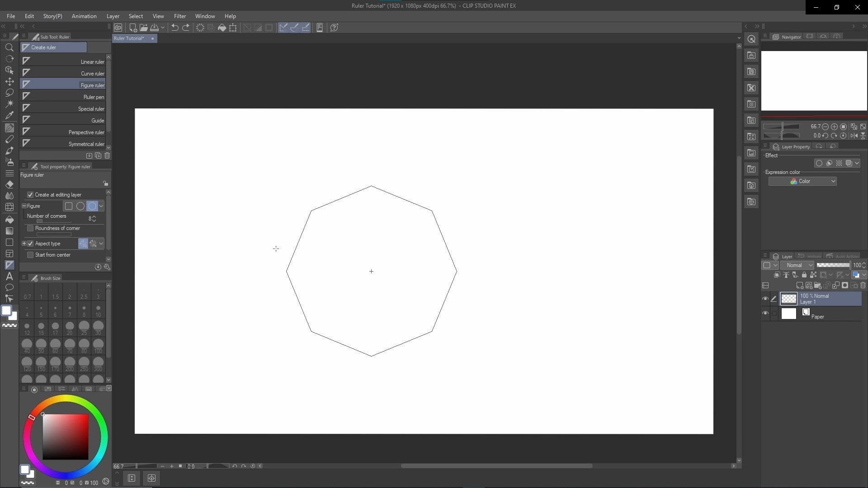Screen dimensions: 868x488
Task: Click the Redo icon in command bar
Action: [x=186, y=28]
